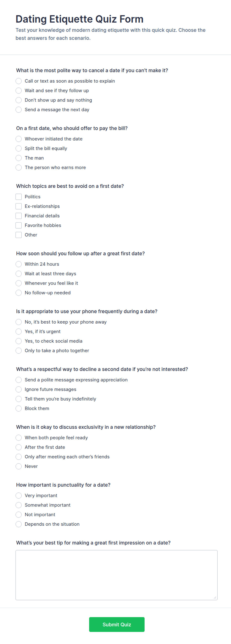Click the Submit Quiz button
This screenshot has width=231, height=644.
click(117, 624)
